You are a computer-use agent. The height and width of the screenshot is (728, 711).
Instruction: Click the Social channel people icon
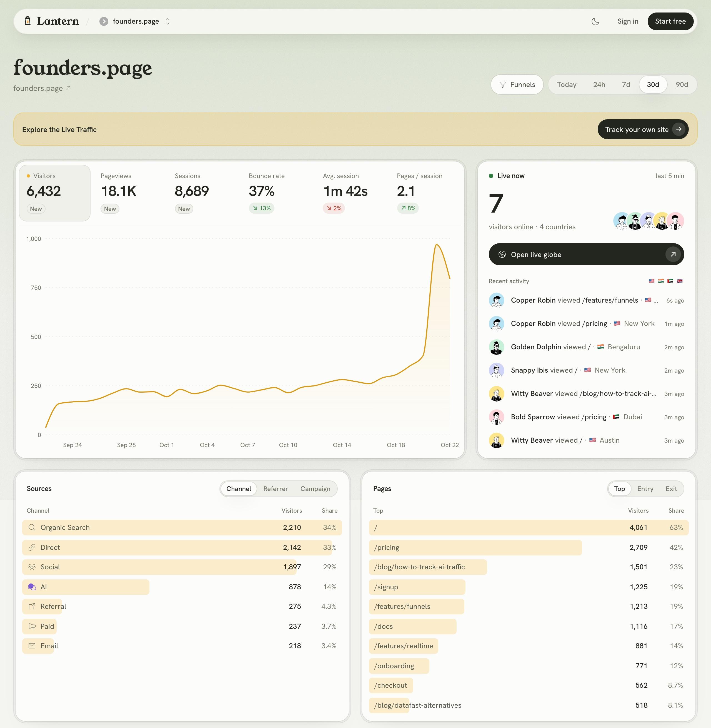pyautogui.click(x=32, y=567)
